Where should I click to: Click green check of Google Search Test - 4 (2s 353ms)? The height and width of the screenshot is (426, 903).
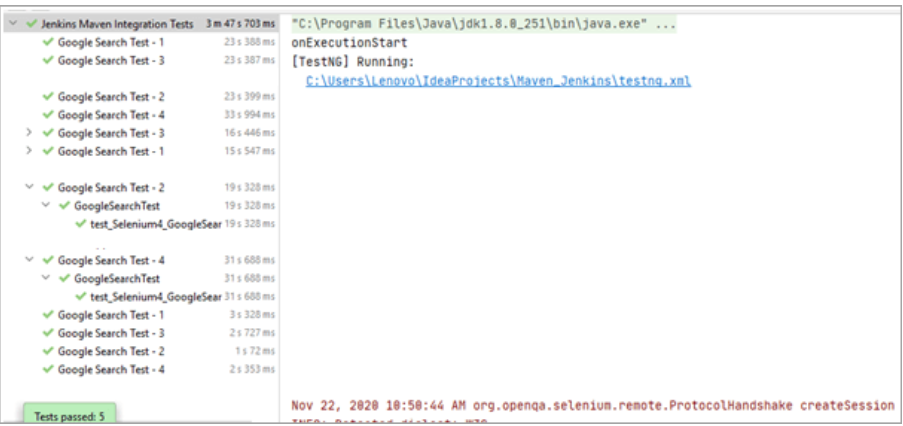48,369
